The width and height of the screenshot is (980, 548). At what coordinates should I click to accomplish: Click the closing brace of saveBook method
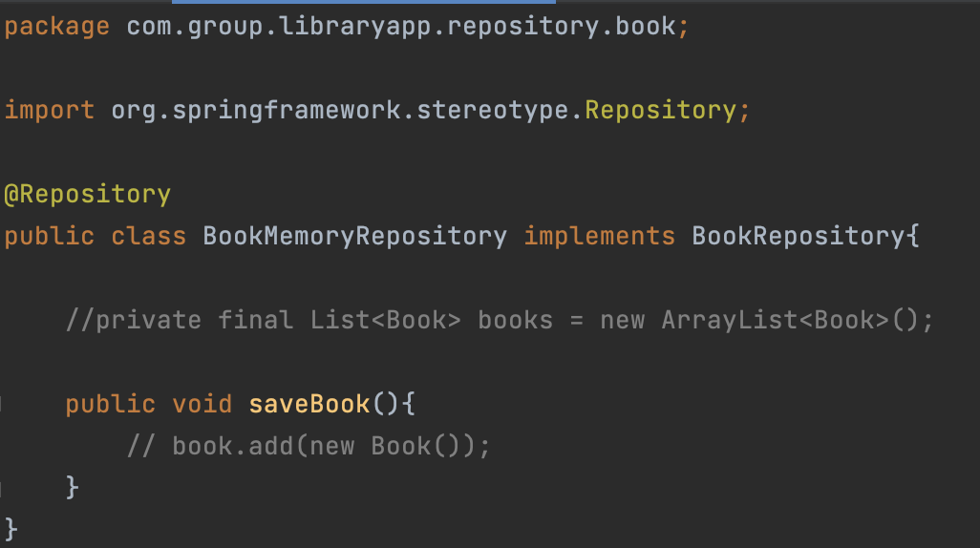[x=72, y=488]
